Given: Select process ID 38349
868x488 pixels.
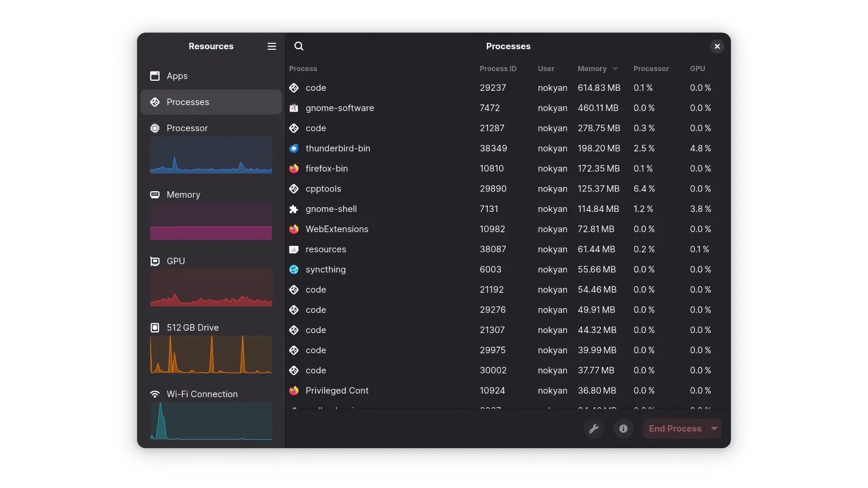Looking at the screenshot, I should click(x=493, y=148).
